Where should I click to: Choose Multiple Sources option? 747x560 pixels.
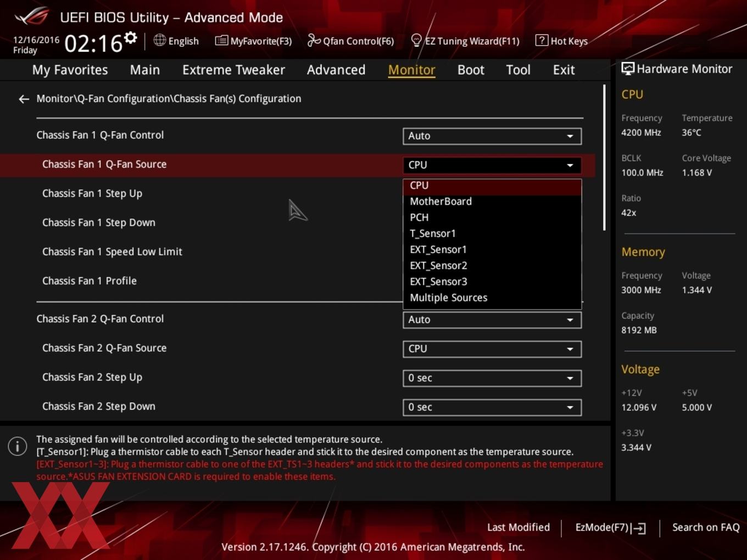(492, 298)
